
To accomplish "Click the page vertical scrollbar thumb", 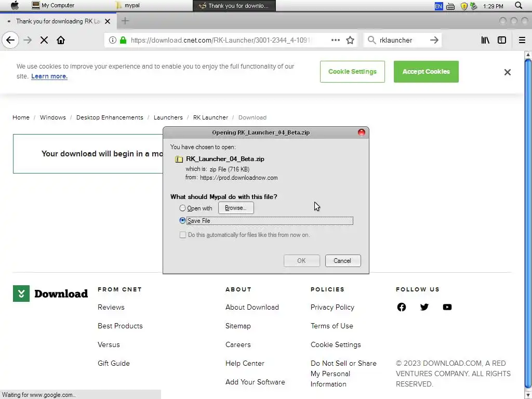I will 528,222.
